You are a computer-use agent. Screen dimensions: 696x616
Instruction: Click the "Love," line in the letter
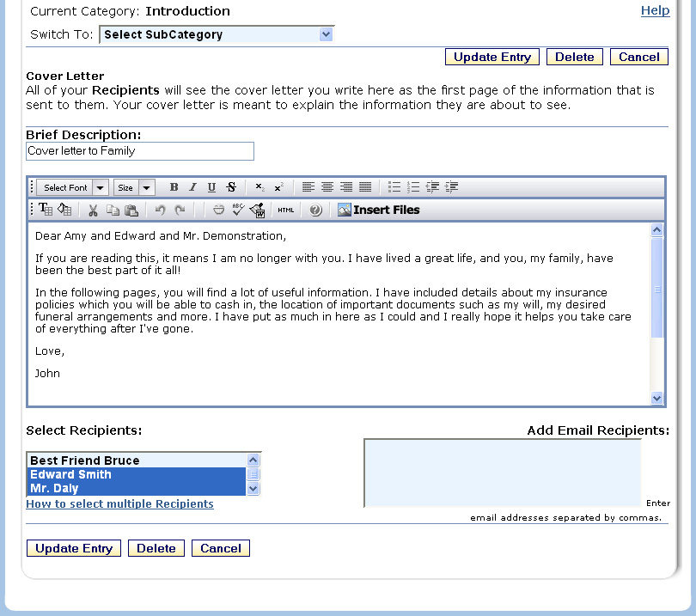pos(50,351)
